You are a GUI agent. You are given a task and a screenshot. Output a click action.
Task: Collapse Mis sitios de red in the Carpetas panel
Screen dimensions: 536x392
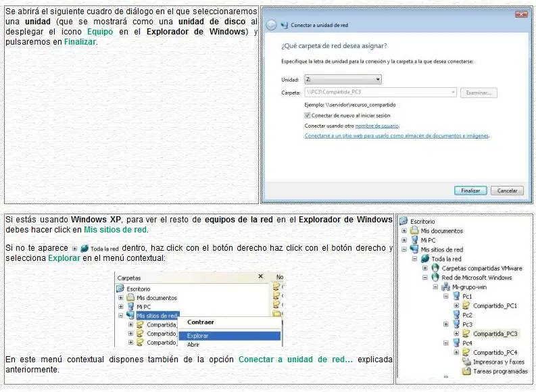[x=121, y=316]
